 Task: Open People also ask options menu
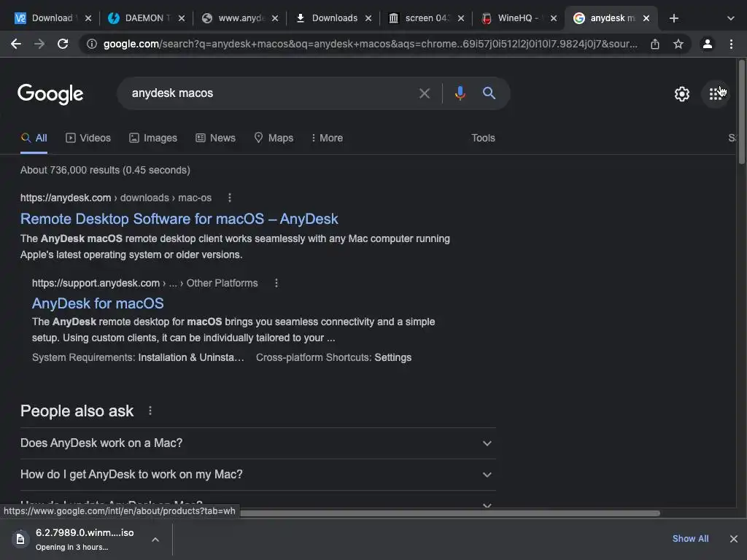(x=150, y=411)
